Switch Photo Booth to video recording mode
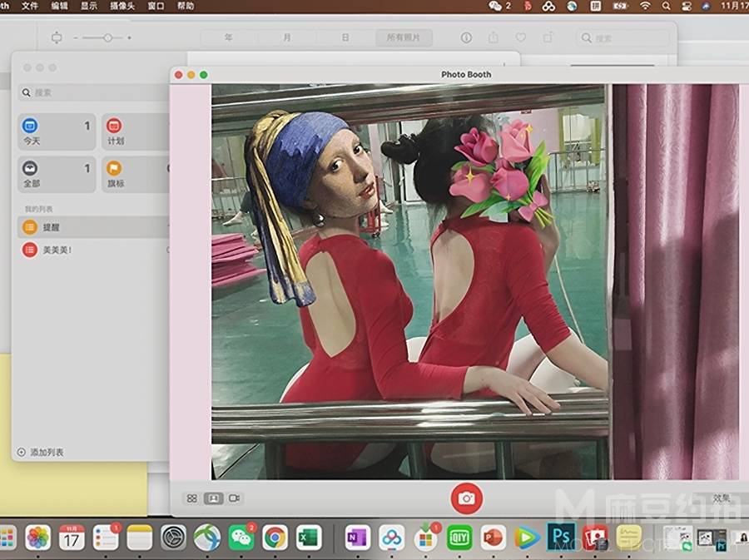Viewport: 749px width, 560px height. tap(234, 498)
